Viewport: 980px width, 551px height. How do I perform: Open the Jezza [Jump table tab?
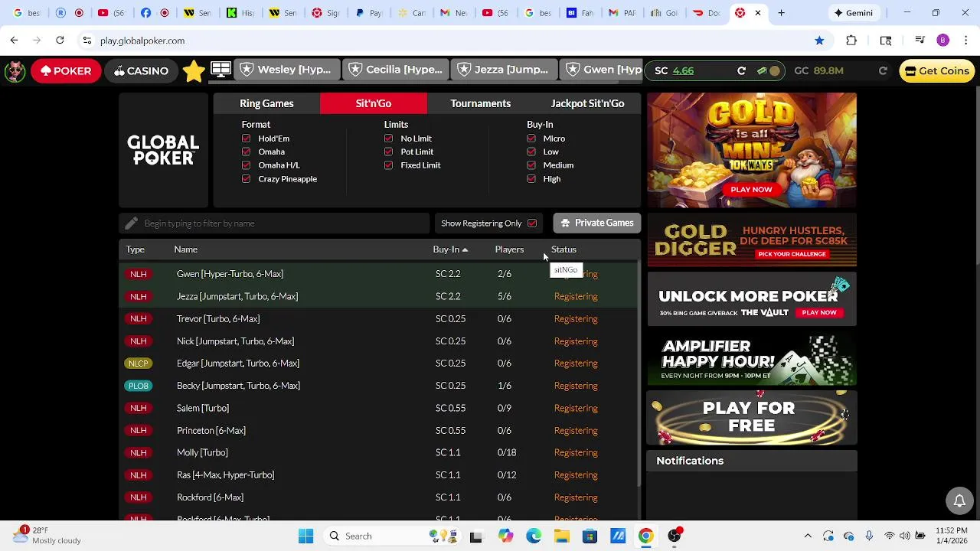coord(504,70)
